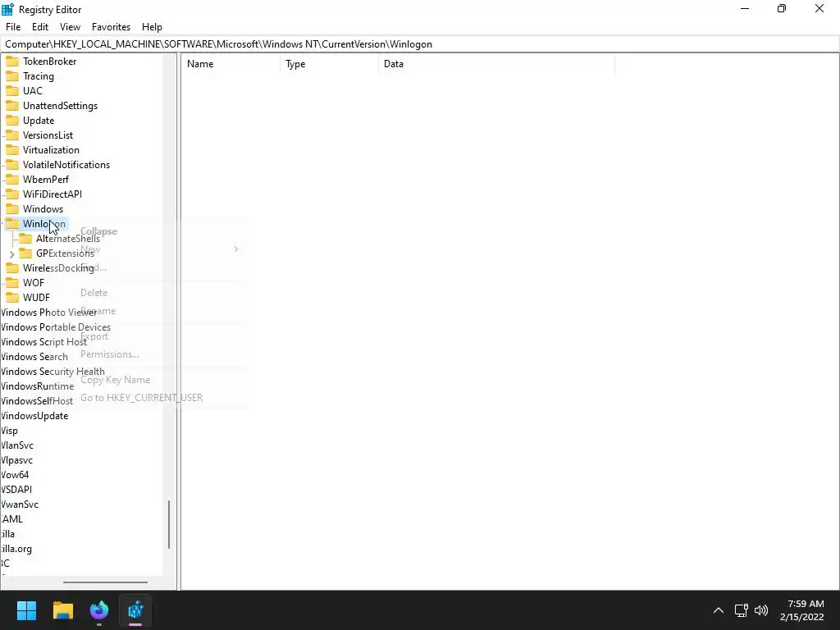Select the Windows Security Health key
Screen dimensions: 840x630
pyautogui.click(x=52, y=372)
